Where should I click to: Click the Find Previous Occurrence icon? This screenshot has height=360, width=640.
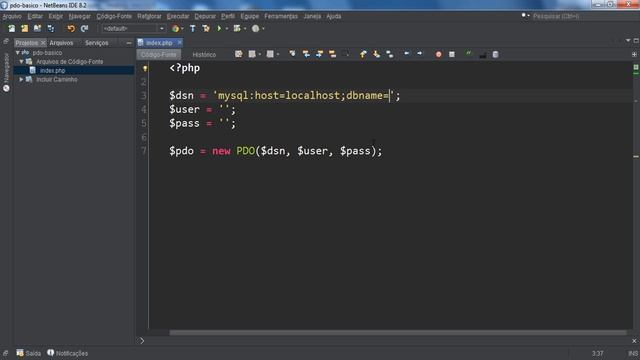[x=306, y=54]
